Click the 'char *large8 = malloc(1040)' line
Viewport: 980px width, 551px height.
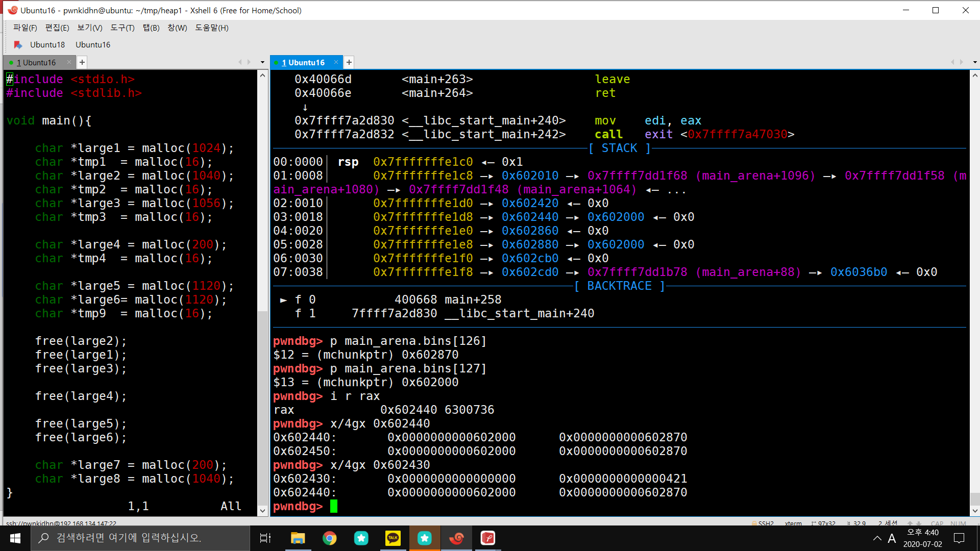[x=134, y=479]
